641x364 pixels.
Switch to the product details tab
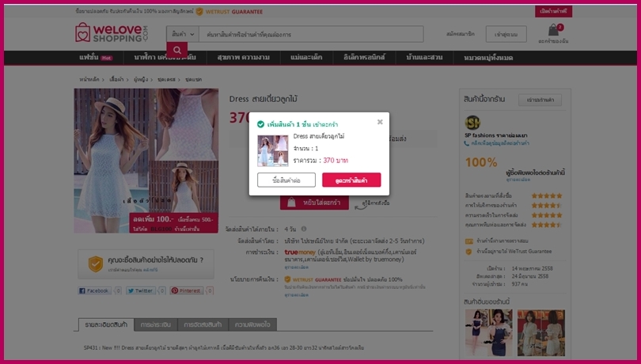coord(106,324)
